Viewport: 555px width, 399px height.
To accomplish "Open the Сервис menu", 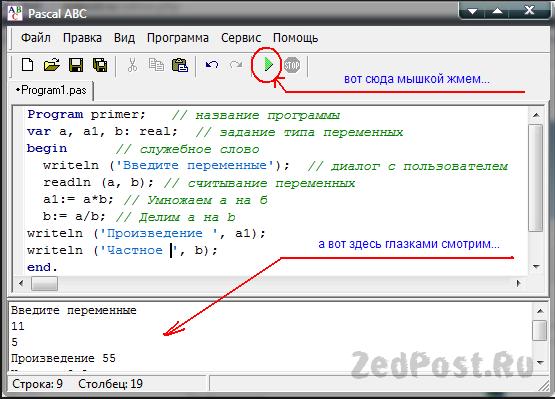I will click(x=241, y=38).
